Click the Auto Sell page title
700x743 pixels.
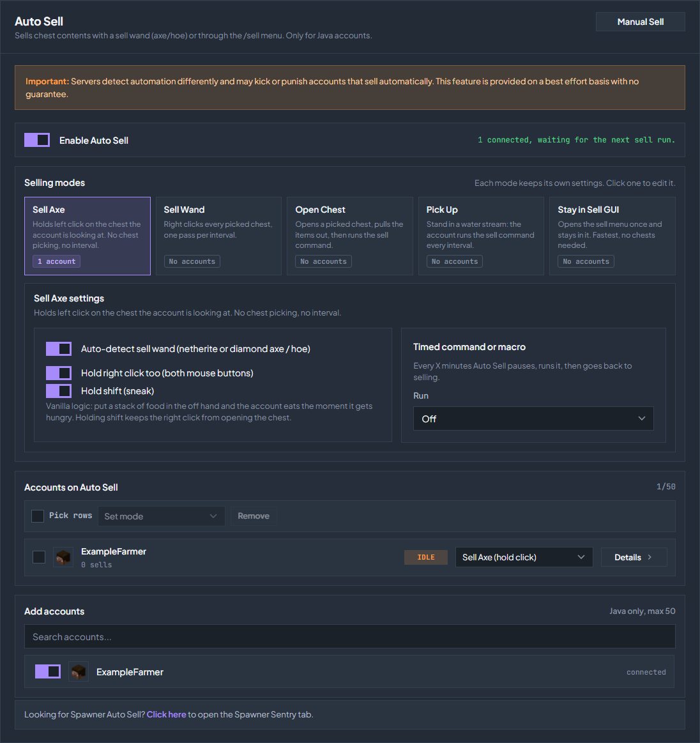coord(39,21)
